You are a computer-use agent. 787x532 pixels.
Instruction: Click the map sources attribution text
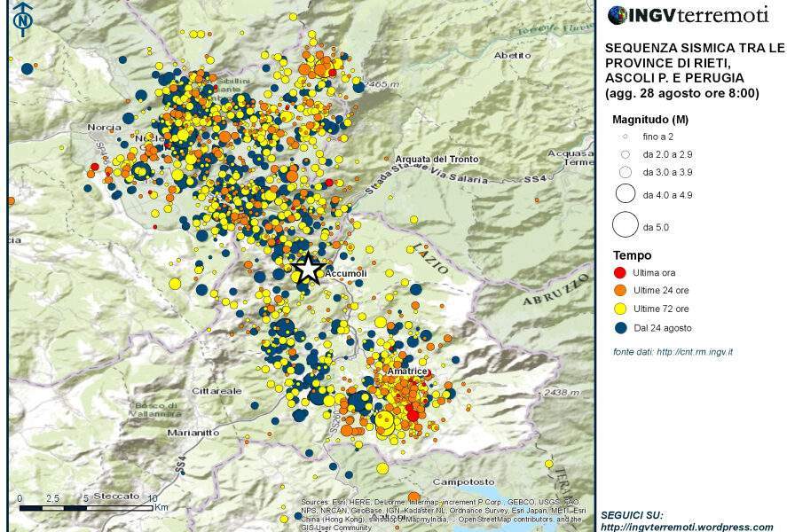point(443,514)
